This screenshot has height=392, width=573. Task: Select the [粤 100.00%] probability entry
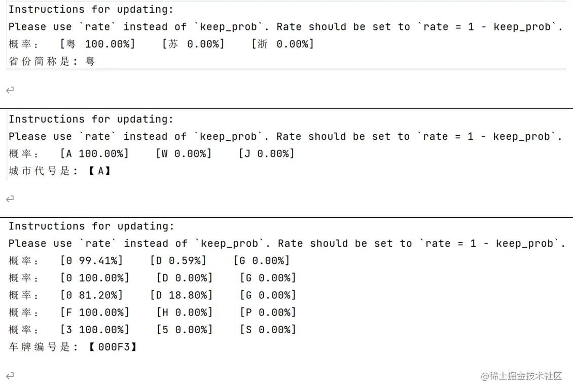pyautogui.click(x=98, y=44)
